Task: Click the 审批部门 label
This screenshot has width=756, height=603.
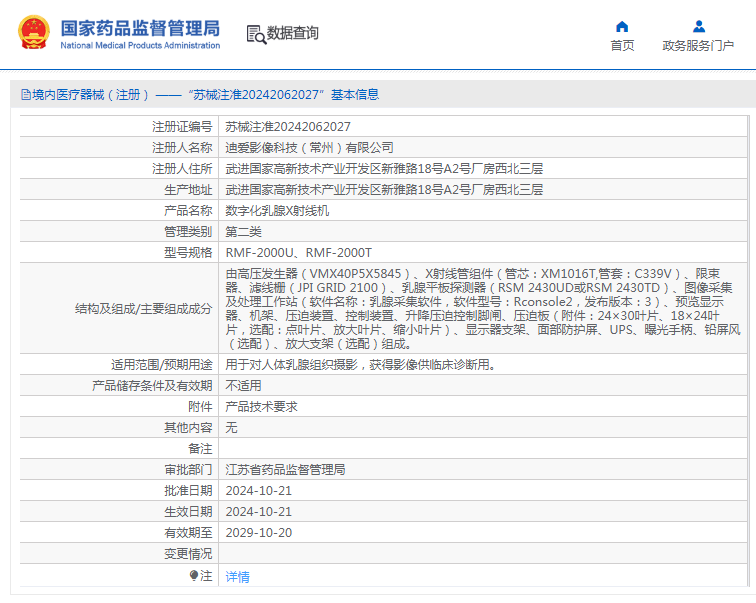Action: [x=188, y=469]
